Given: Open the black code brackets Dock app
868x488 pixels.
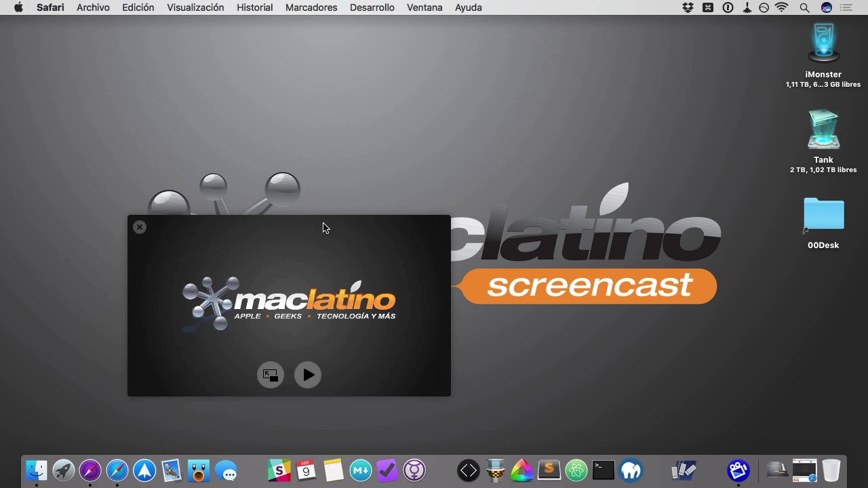Looking at the screenshot, I should [x=469, y=470].
